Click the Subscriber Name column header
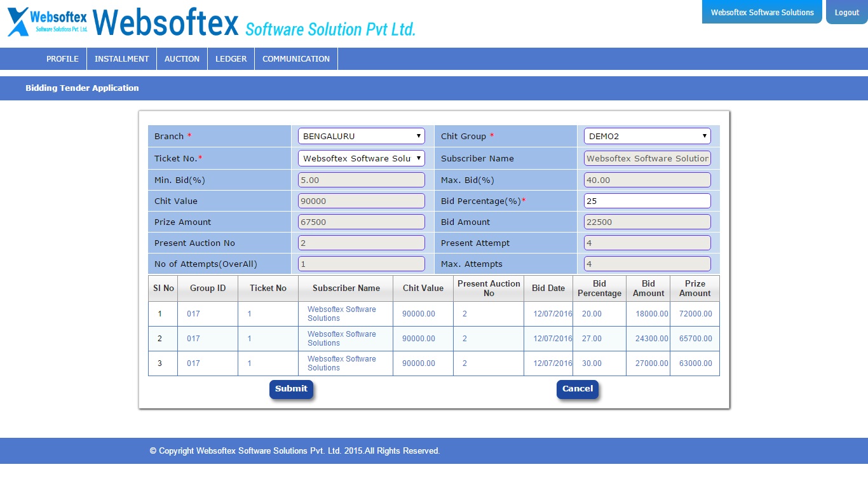 coord(346,288)
